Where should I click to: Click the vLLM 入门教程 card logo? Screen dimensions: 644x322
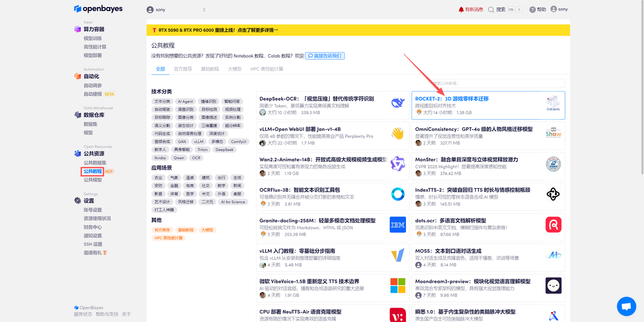[x=398, y=255]
